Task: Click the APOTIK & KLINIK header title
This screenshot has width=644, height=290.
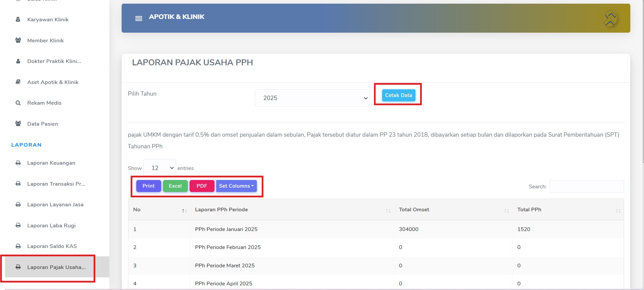Action: (177, 17)
